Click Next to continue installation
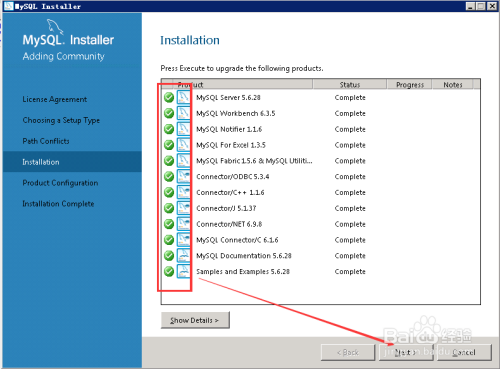 406,352
